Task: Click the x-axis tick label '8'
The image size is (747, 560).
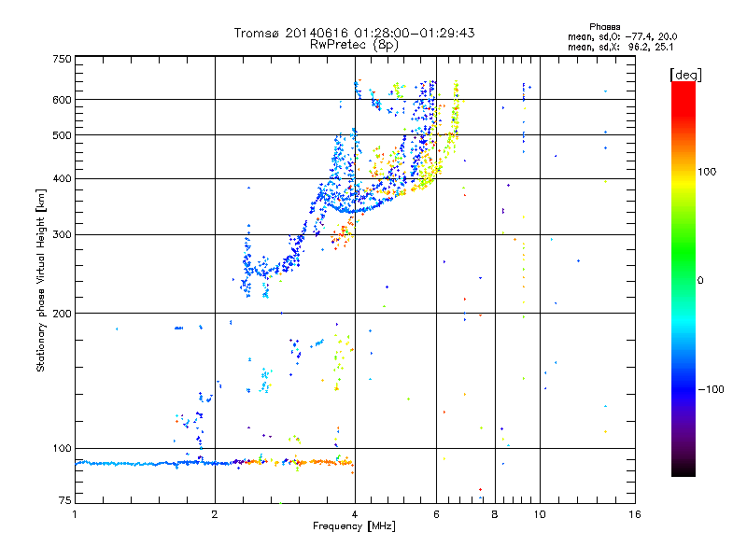Action: coord(495,514)
